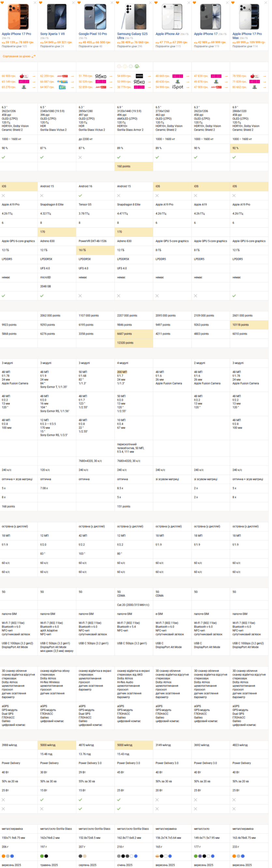Select the green color swatch for Sony Xperia
272x868 pixels.
tap(42, 856)
